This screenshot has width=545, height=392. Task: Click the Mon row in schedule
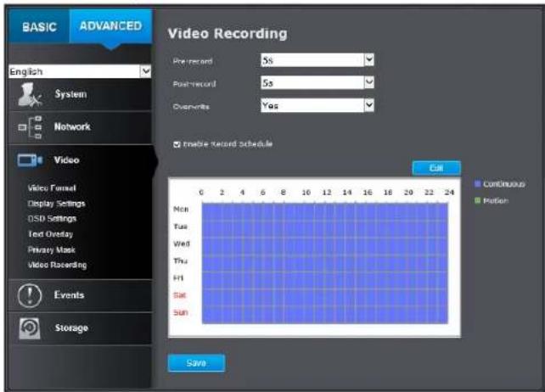(325, 211)
